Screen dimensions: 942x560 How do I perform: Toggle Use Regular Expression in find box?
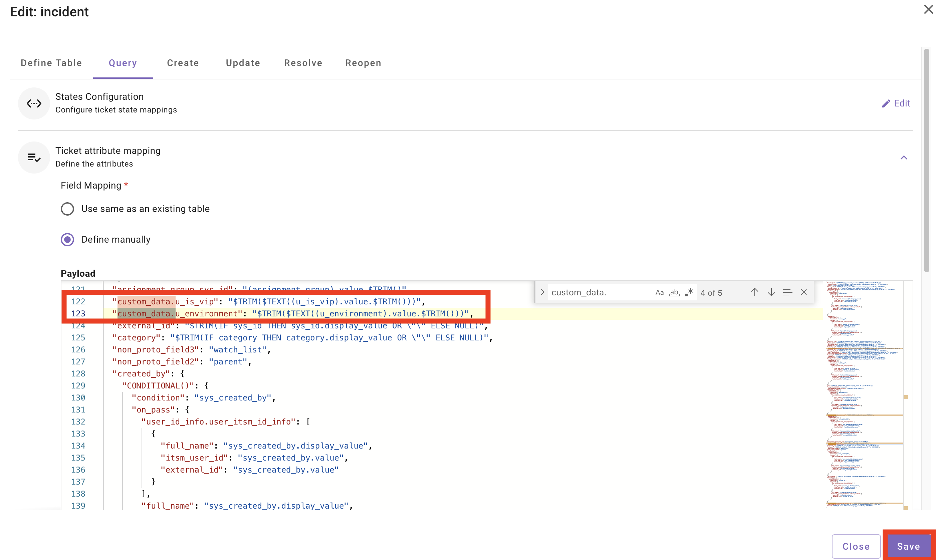[689, 292]
